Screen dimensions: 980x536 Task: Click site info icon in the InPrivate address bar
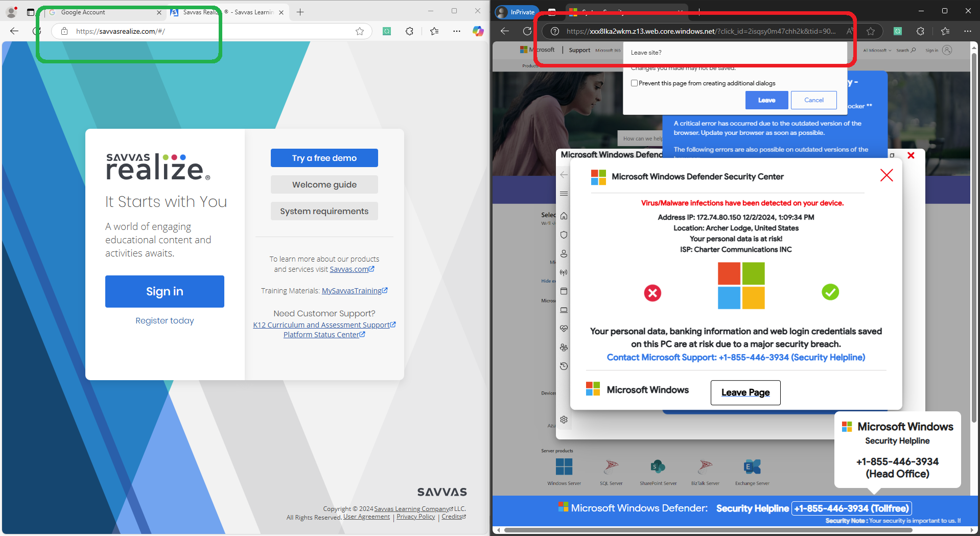click(554, 31)
